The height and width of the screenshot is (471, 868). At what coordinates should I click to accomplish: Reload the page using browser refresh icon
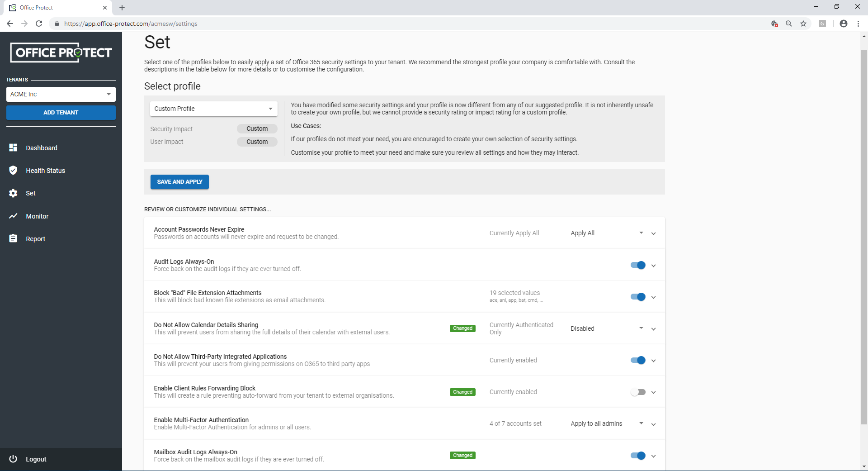point(39,24)
